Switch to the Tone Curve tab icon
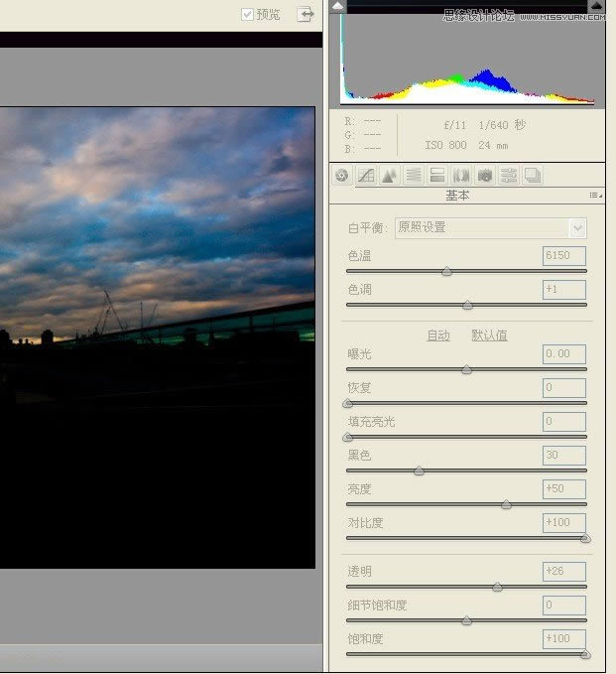This screenshot has width=616, height=674. click(366, 176)
